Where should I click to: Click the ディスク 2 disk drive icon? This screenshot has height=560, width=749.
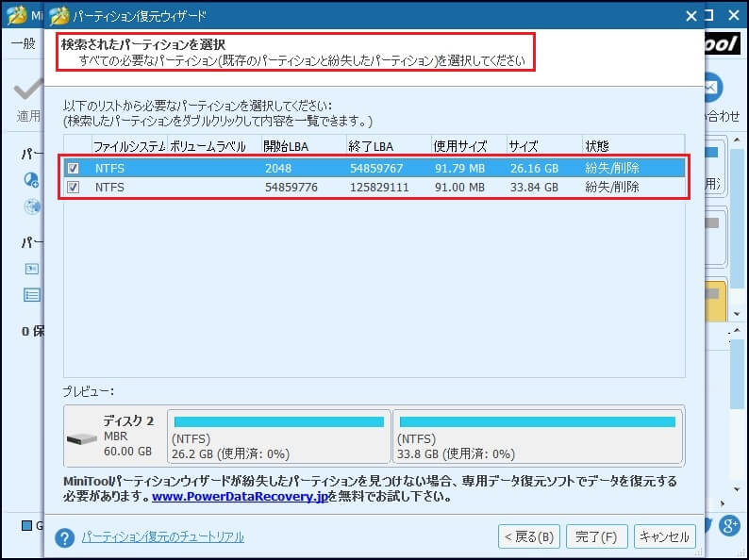point(82,438)
